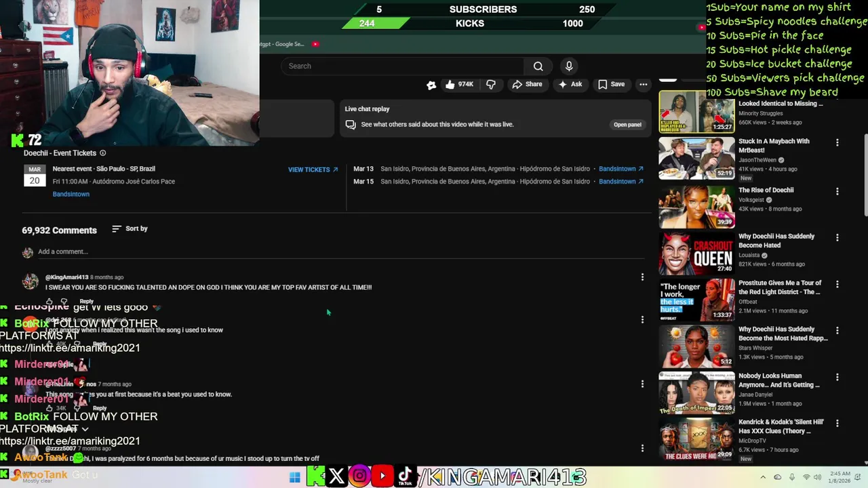Focus the YouTube Search input field
The image size is (868, 488).
pyautogui.click(x=403, y=66)
